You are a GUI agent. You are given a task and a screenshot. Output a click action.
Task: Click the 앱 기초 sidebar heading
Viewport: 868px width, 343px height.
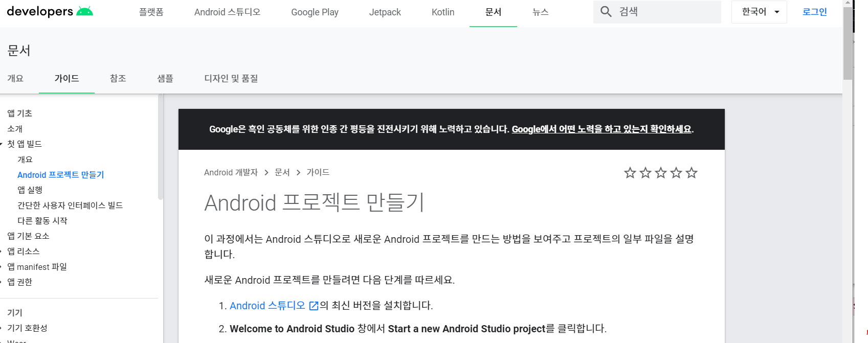click(x=19, y=113)
